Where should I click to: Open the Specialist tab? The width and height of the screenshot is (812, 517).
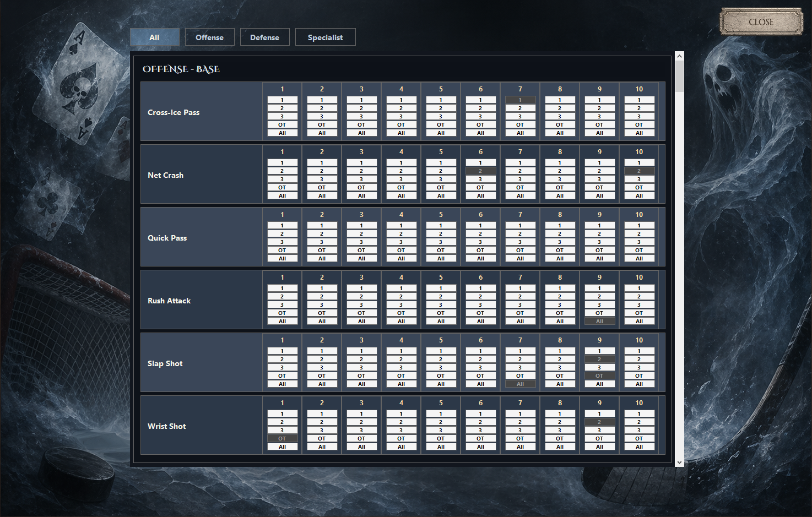[326, 37]
